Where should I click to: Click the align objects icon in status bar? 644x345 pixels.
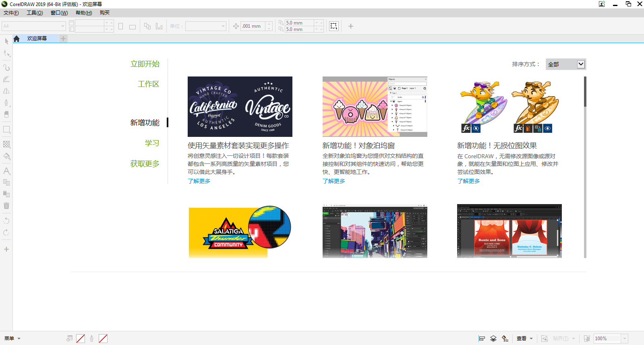pos(482,339)
